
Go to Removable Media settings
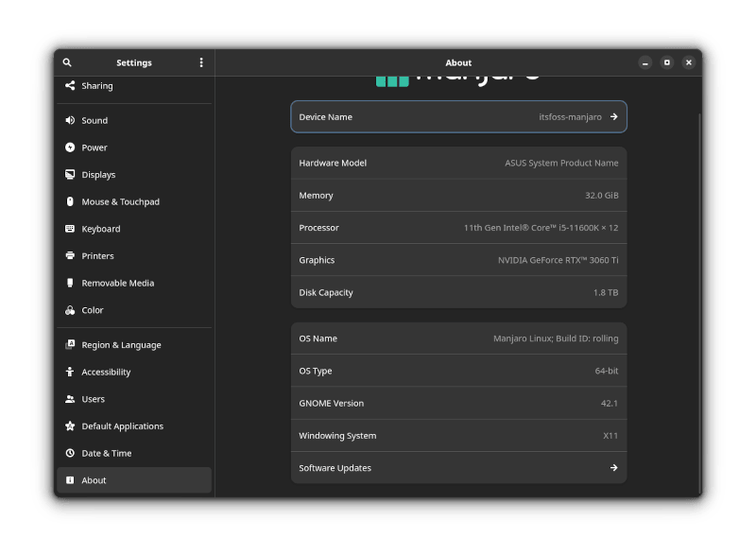117,284
